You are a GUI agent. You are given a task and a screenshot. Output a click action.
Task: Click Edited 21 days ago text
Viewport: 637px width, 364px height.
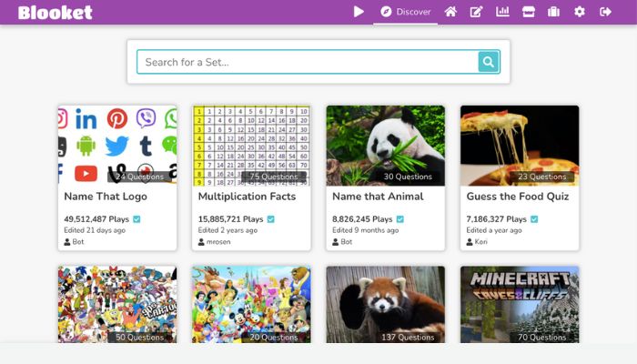95,230
